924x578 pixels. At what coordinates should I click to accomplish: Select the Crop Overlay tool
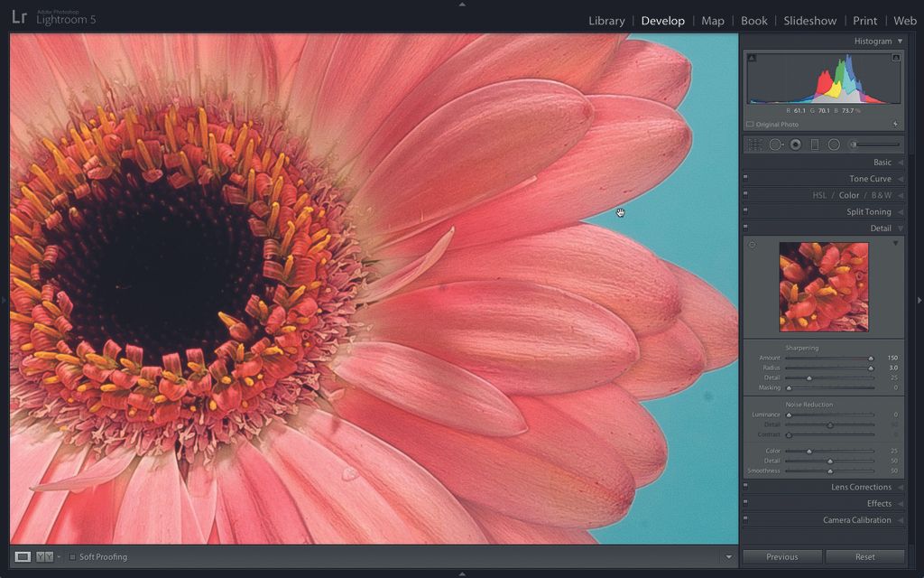coord(756,144)
